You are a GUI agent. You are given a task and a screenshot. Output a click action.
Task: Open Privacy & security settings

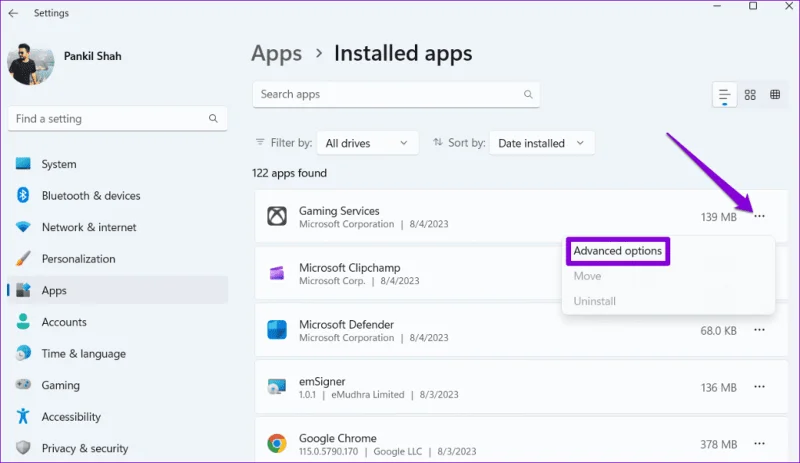[117, 448]
